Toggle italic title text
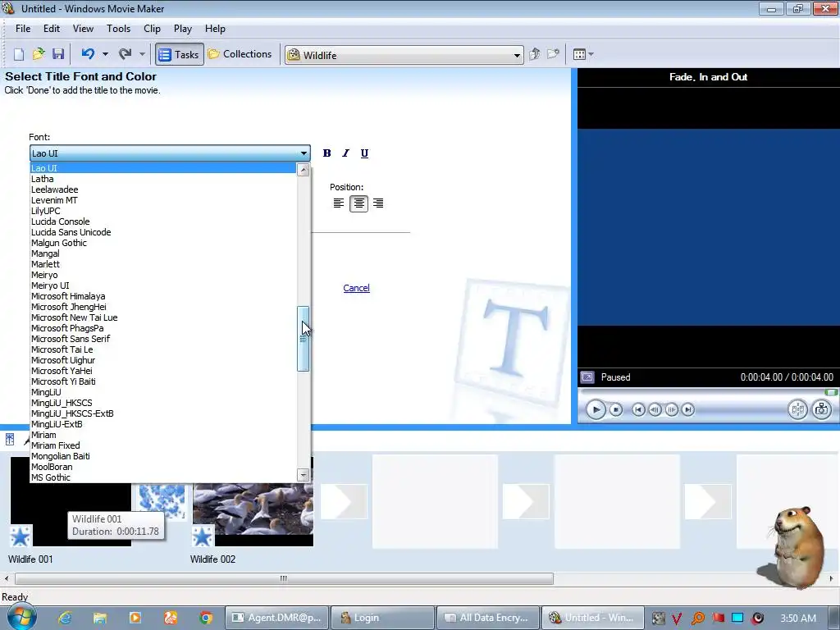 click(x=345, y=153)
